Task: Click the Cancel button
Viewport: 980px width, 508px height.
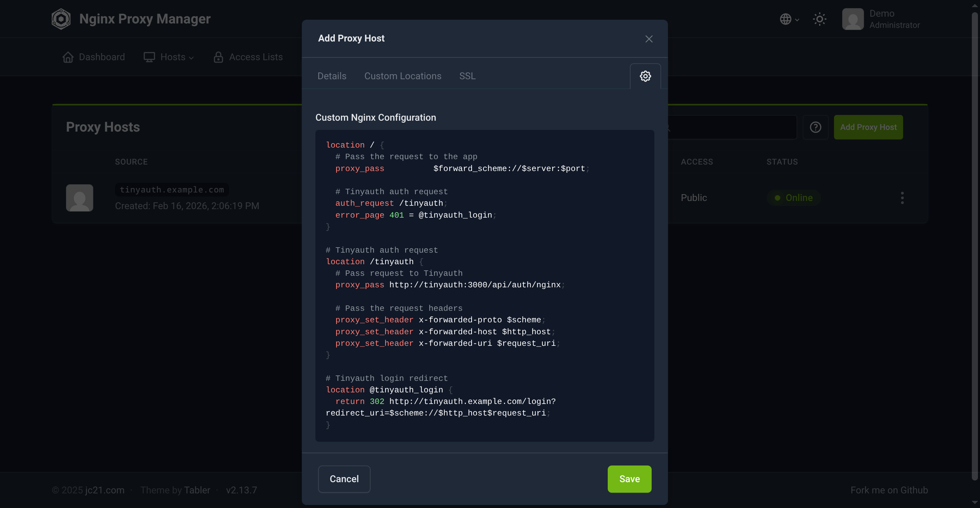Action: [344, 479]
